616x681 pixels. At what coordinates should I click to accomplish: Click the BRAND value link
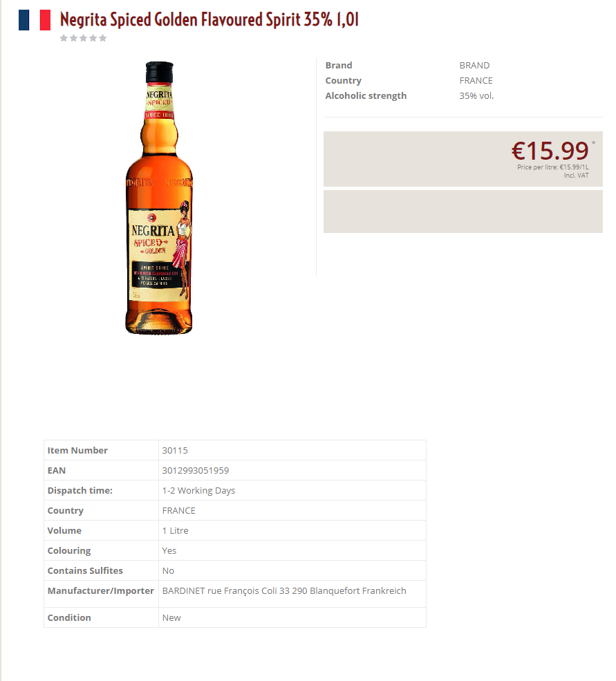click(x=474, y=65)
